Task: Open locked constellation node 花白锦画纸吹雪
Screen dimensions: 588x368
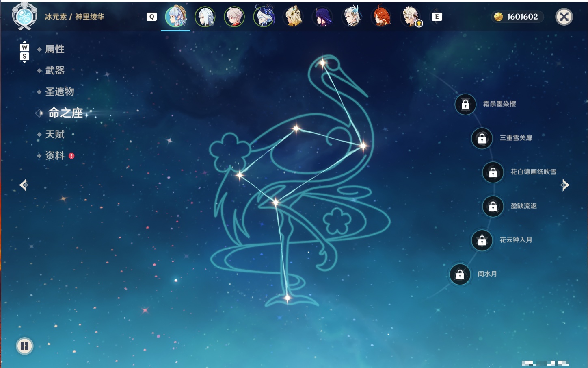Action: click(493, 172)
